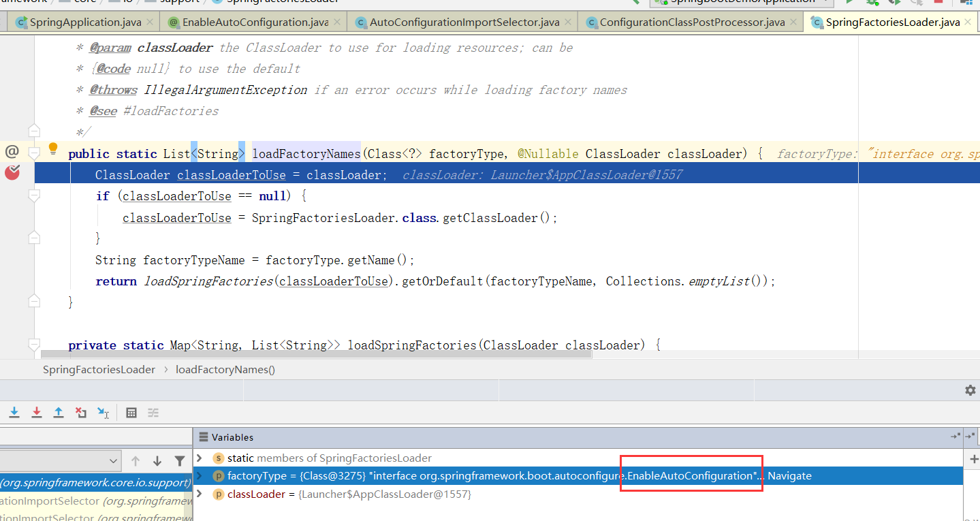Click the add new watch plus icon

[973, 459]
